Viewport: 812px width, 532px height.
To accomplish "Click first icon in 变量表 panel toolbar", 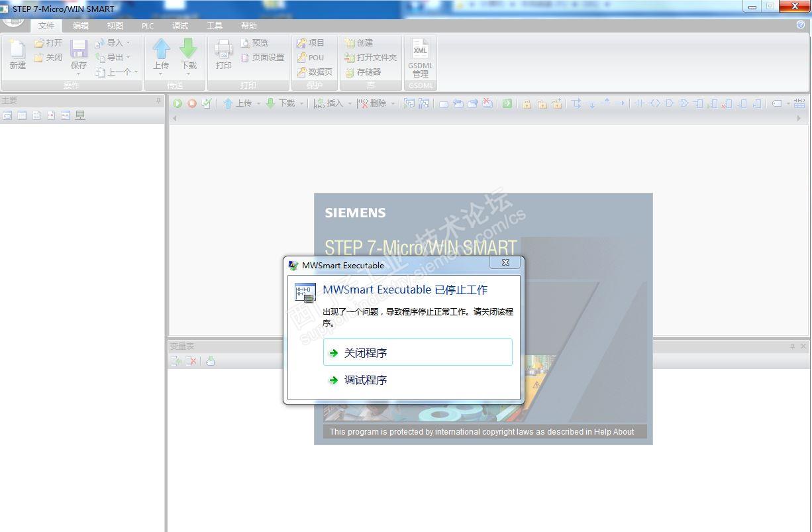I will (176, 361).
